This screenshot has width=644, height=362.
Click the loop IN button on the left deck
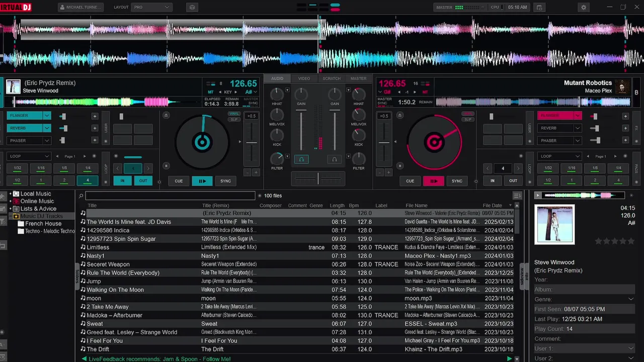click(x=122, y=180)
